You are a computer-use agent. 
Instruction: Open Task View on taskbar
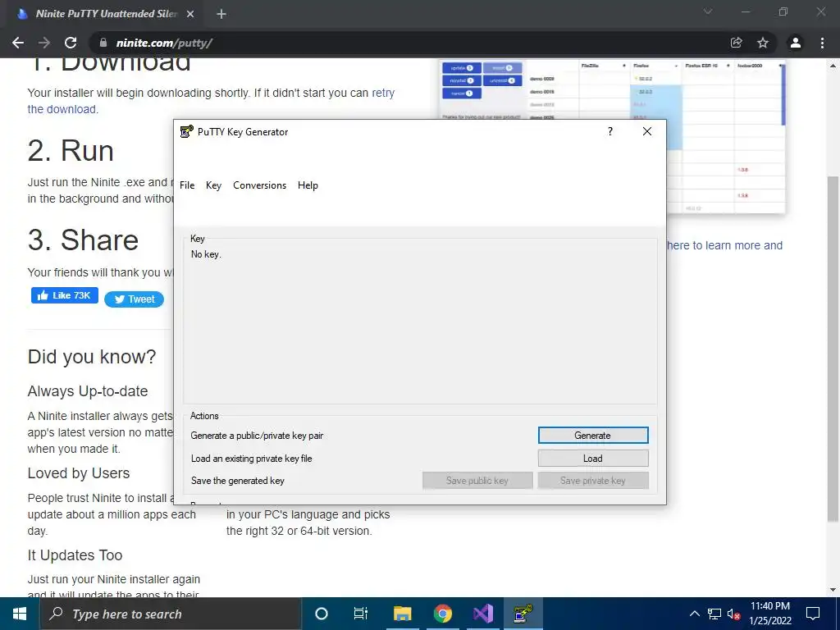(x=361, y=614)
